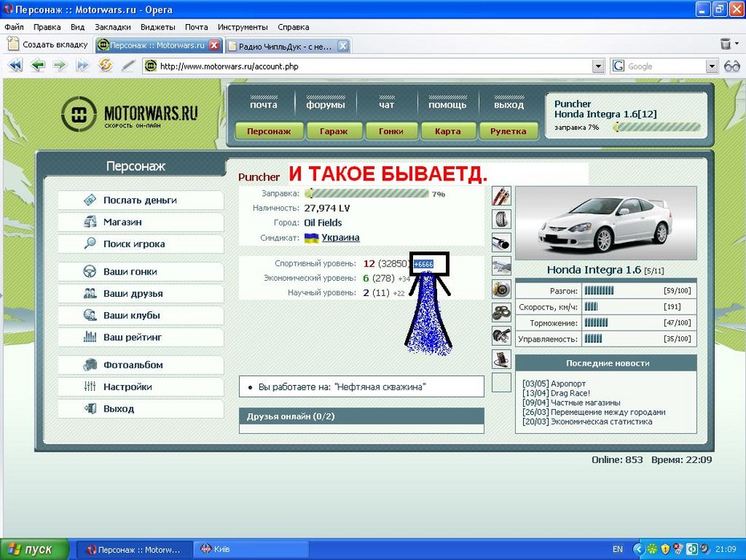This screenshot has width=746, height=560.
Task: Open the [13/04] Drag Race! news item
Action: click(556, 393)
